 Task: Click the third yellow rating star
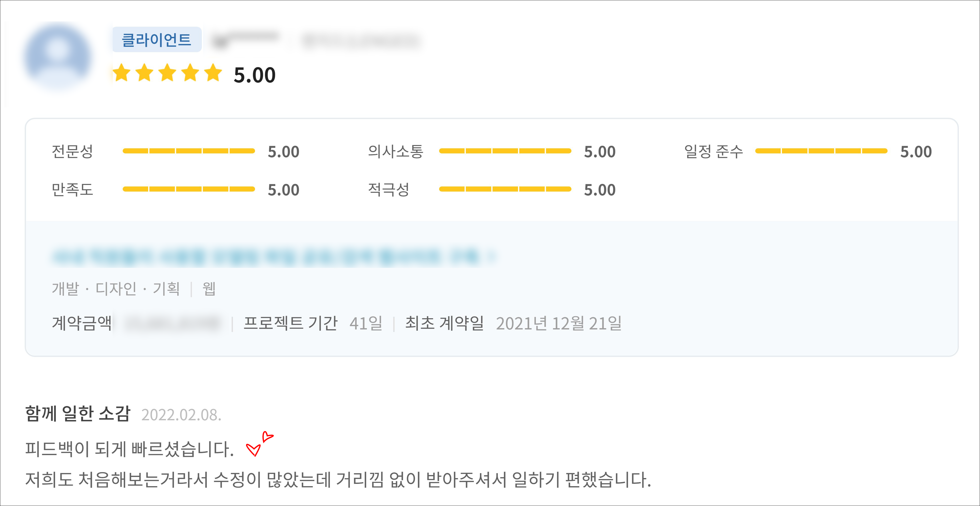(167, 73)
